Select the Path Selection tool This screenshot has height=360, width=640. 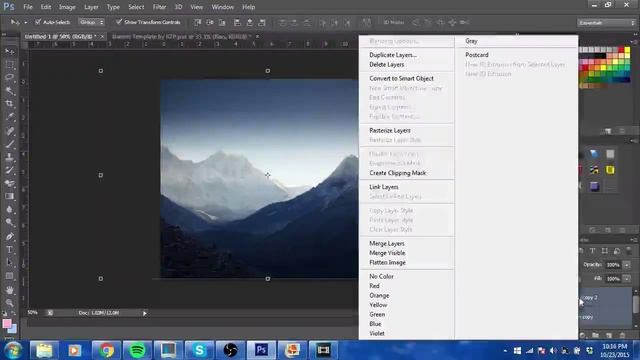click(x=10, y=262)
